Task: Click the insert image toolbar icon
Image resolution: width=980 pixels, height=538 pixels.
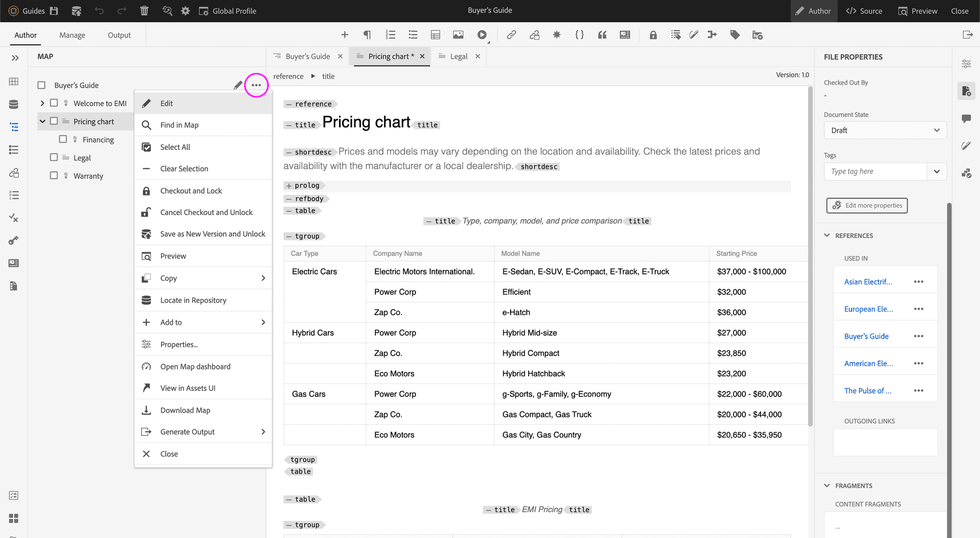Action: coord(458,35)
